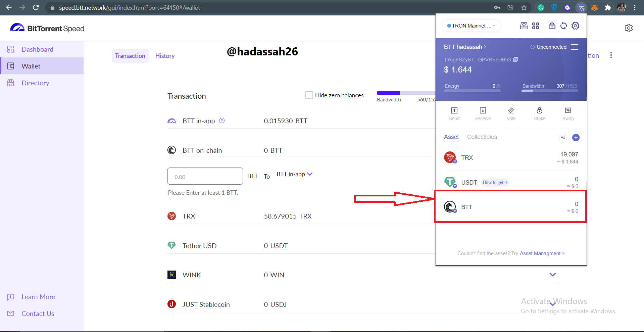Click the wallet page Bandwidth progress bar

point(406,93)
